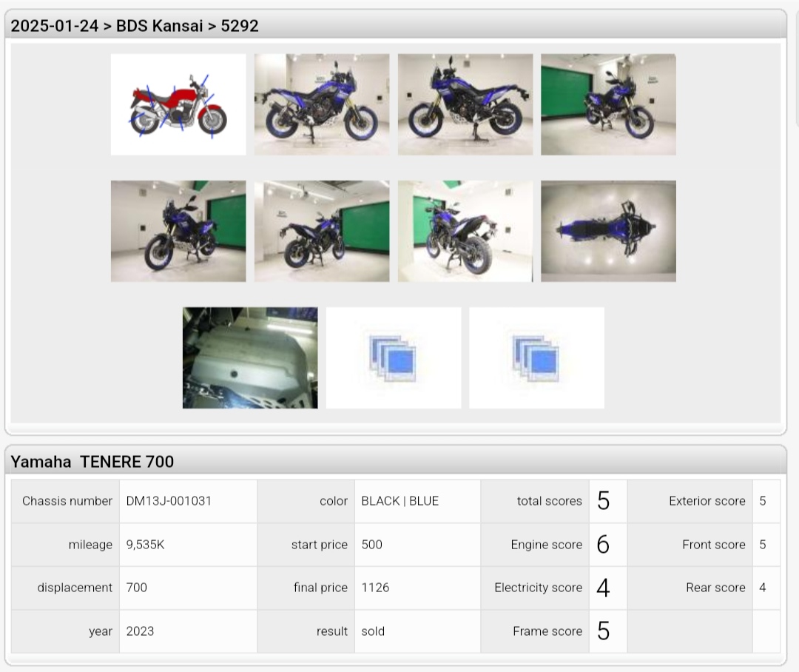
Task: Click the 2025-01-24 > BDS Kansai > 5292 header
Action: pos(135,26)
